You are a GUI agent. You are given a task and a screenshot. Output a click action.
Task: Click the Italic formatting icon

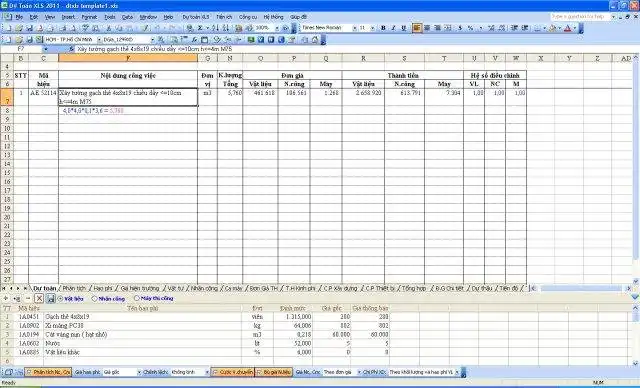click(x=393, y=28)
